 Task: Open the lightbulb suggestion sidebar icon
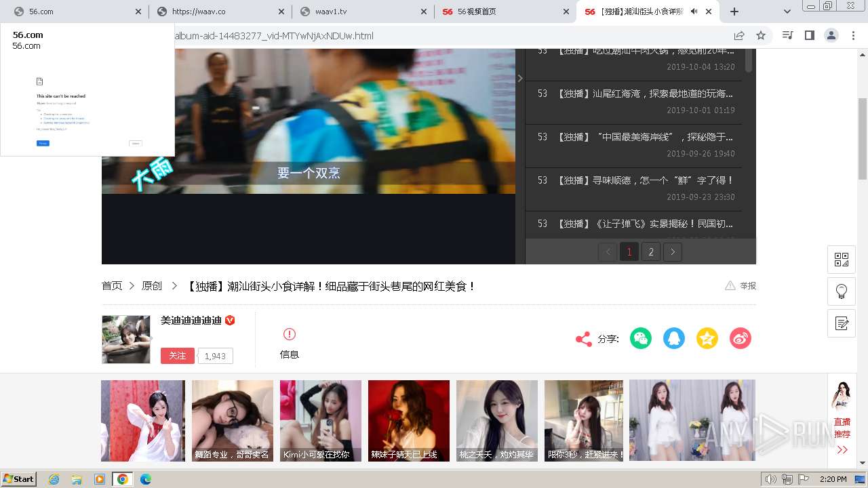click(x=842, y=291)
